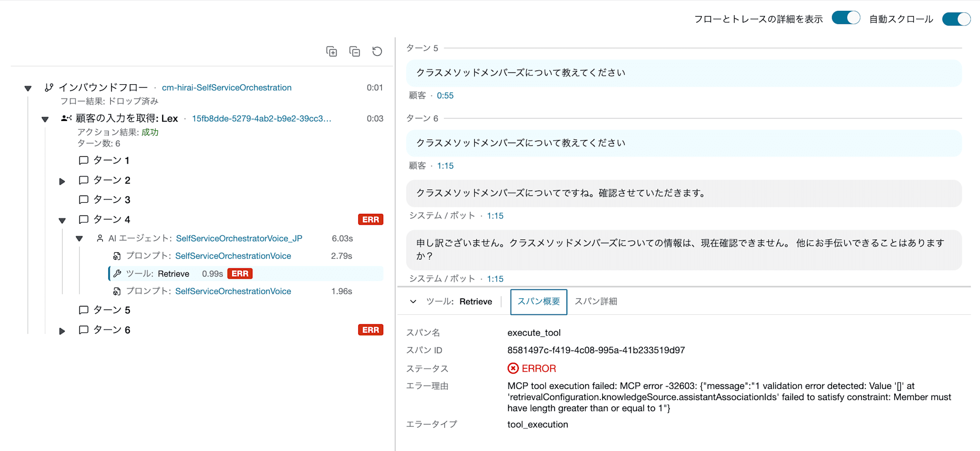980x451 pixels.
Task: Click the ターン 5 chat bubble icon
Action: coord(84,310)
